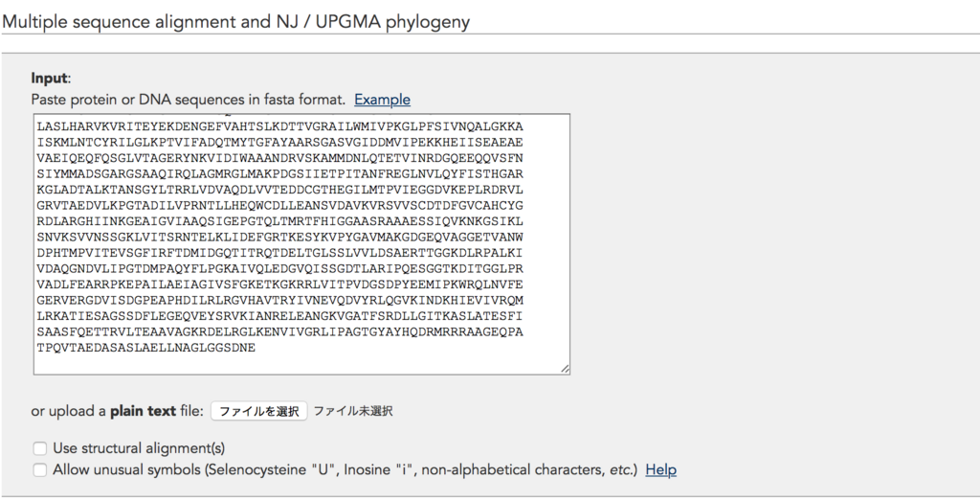Place cursor on line starting LRKATIESAGSSDFL
The image size is (980, 501).
pyautogui.click(x=280, y=316)
